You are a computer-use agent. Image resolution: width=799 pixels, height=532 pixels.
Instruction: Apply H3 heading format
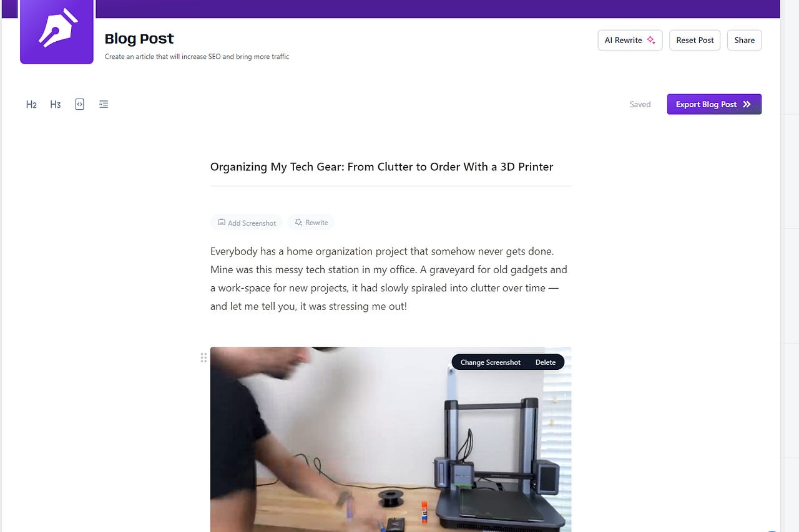pos(56,105)
